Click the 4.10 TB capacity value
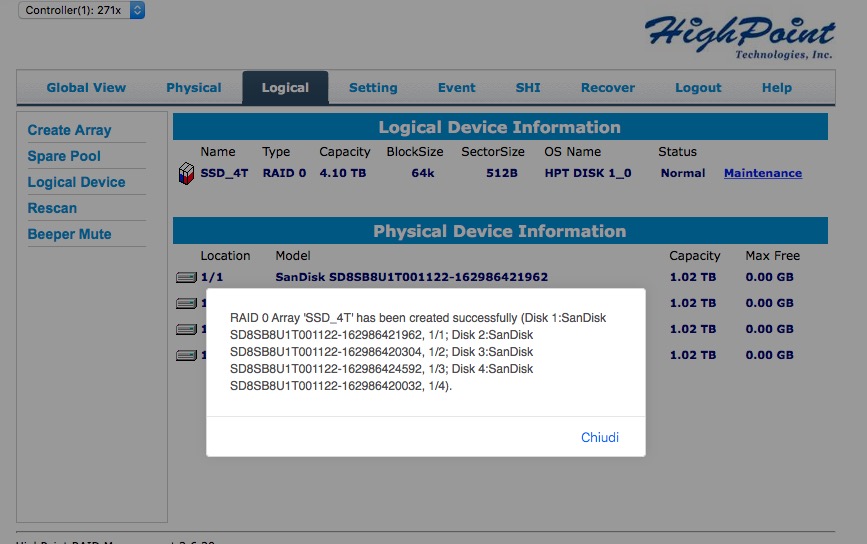Image resolution: width=867 pixels, height=544 pixels. pos(343,173)
